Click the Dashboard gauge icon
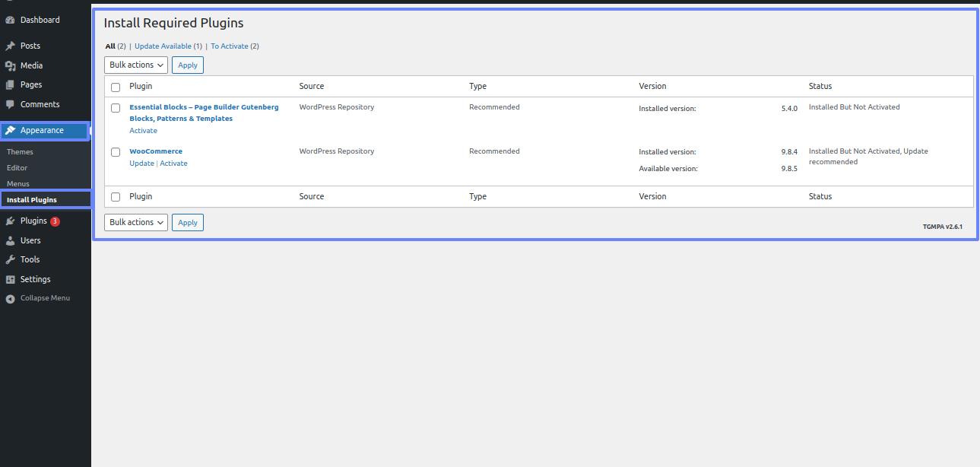 [x=11, y=20]
